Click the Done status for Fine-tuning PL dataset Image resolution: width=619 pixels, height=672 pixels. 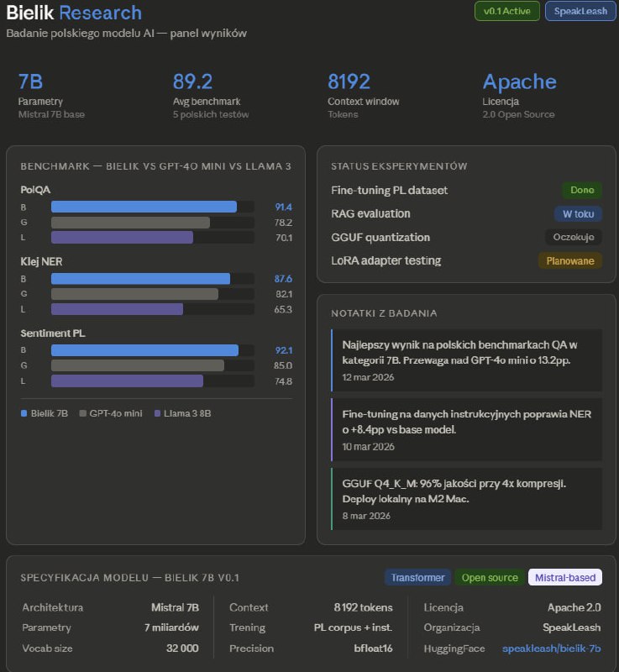click(582, 191)
